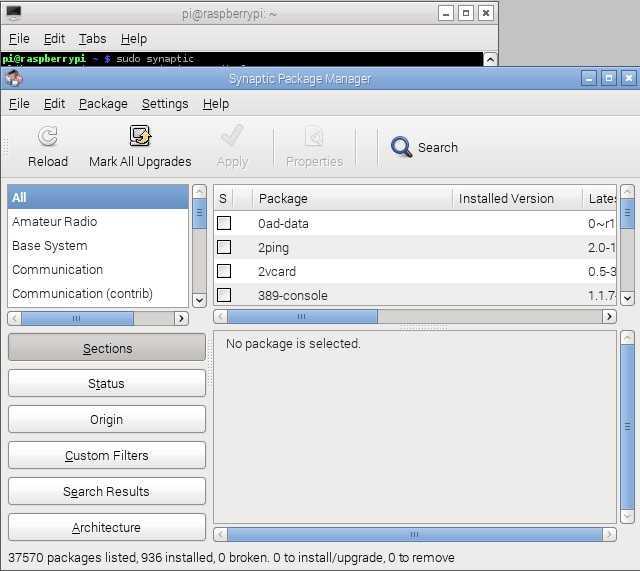
Task: Select the 0ad-data package name
Action: tap(283, 224)
